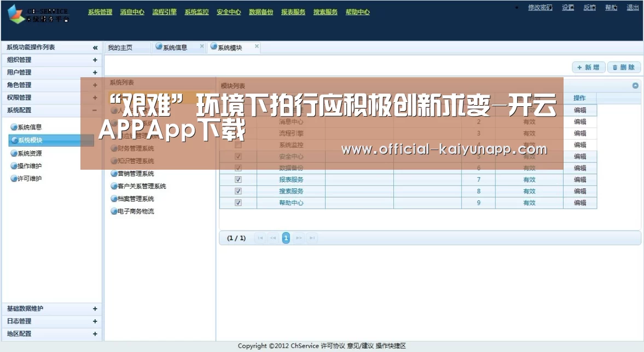Open the 系统管理 top navigation menu
The width and height of the screenshot is (644, 352).
[100, 12]
